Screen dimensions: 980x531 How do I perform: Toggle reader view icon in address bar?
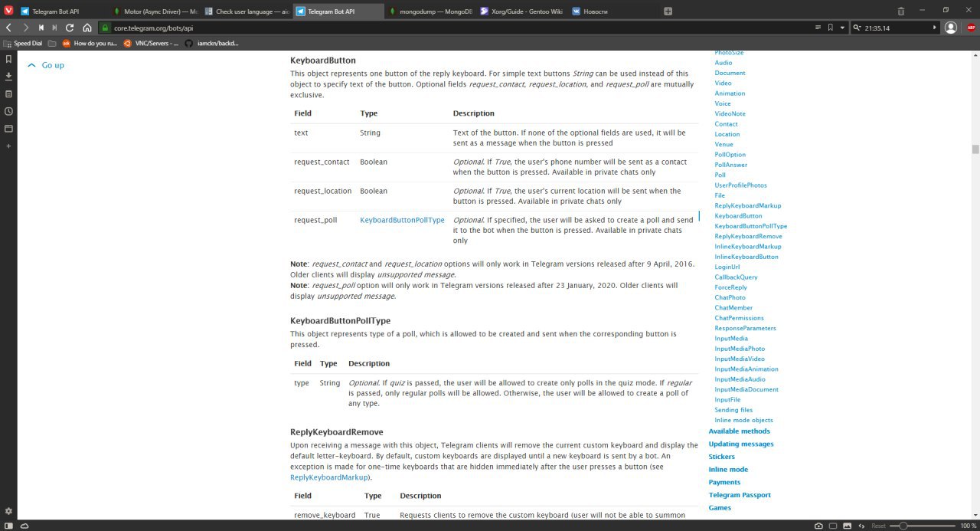(x=816, y=28)
